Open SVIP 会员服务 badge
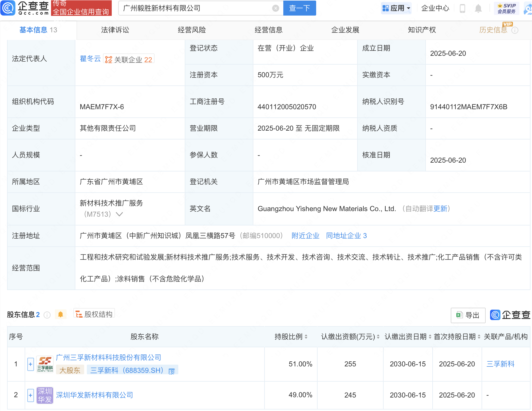 [506, 8]
